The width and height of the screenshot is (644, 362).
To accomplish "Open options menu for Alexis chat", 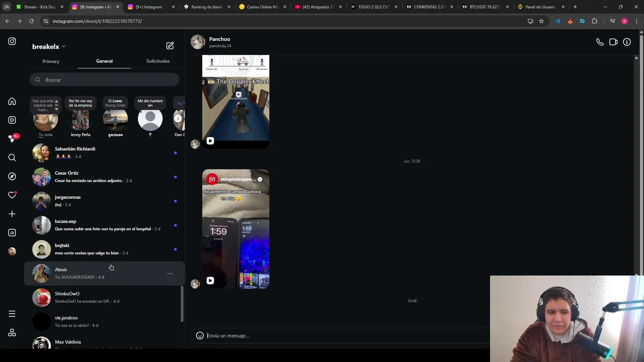I will coord(170,274).
